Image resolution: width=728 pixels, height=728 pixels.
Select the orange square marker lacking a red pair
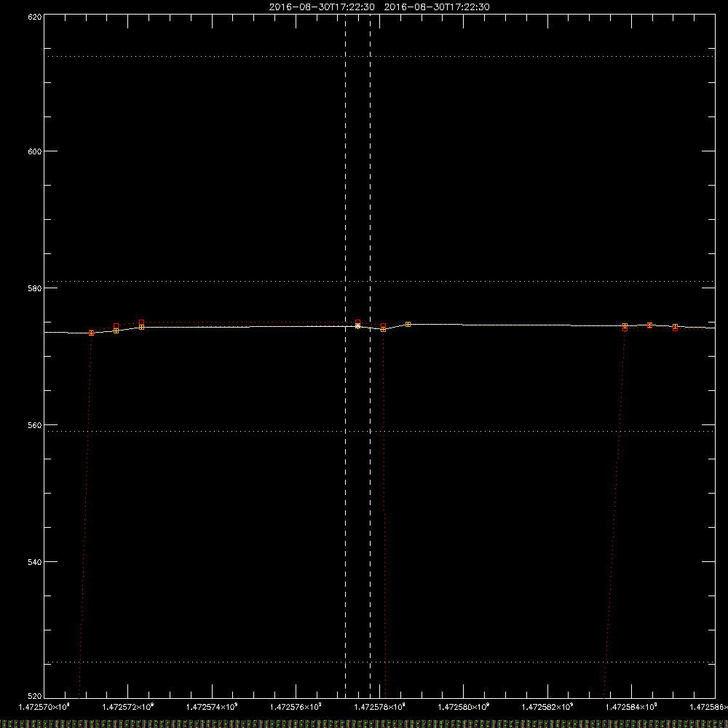tap(408, 324)
